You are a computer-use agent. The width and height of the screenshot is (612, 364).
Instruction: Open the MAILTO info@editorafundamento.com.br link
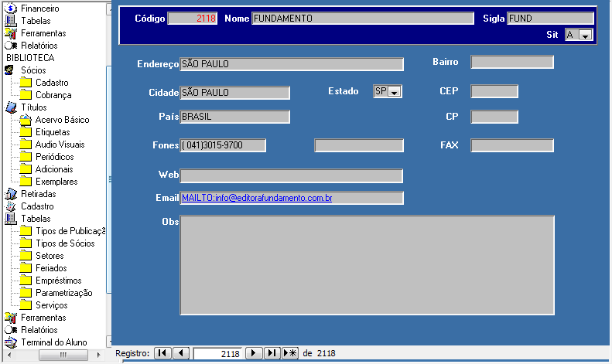[x=257, y=198]
